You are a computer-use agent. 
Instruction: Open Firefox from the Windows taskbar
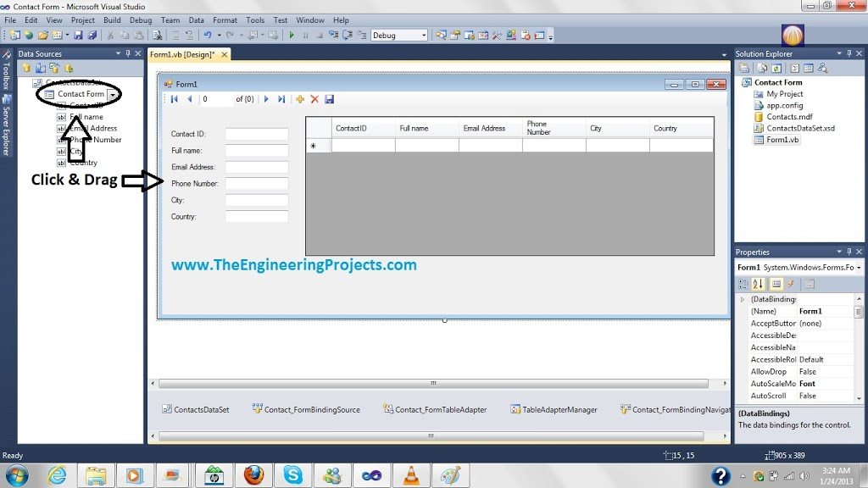coord(253,474)
